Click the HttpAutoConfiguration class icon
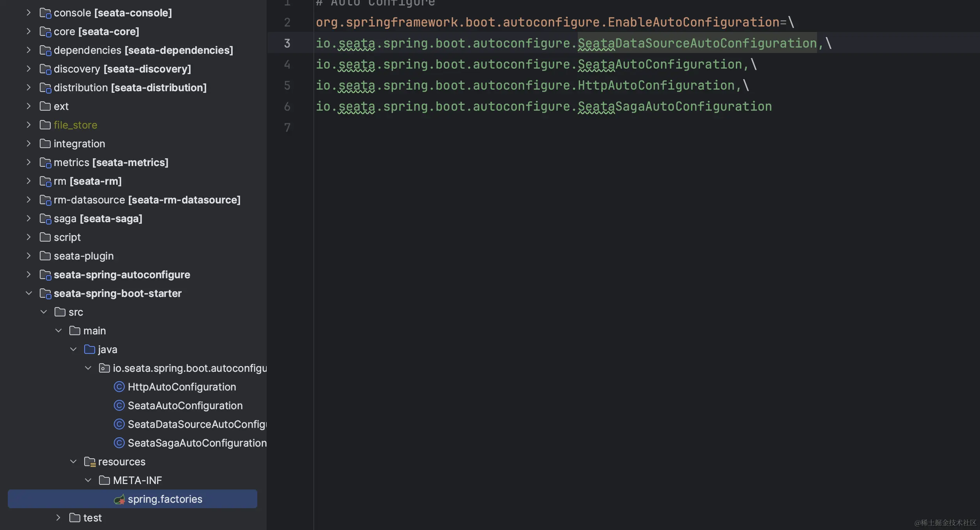 tap(119, 387)
